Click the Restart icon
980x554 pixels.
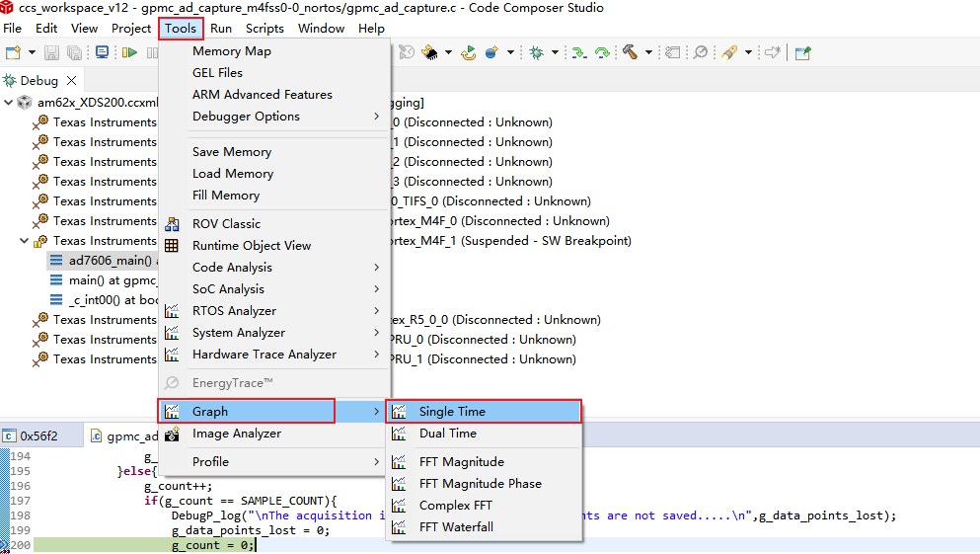coord(469,52)
